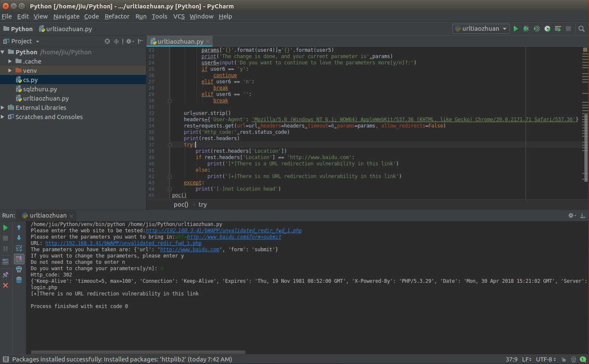This screenshot has height=364, width=589.
Task: Toggle Scroll to End in console
Action: (19, 259)
